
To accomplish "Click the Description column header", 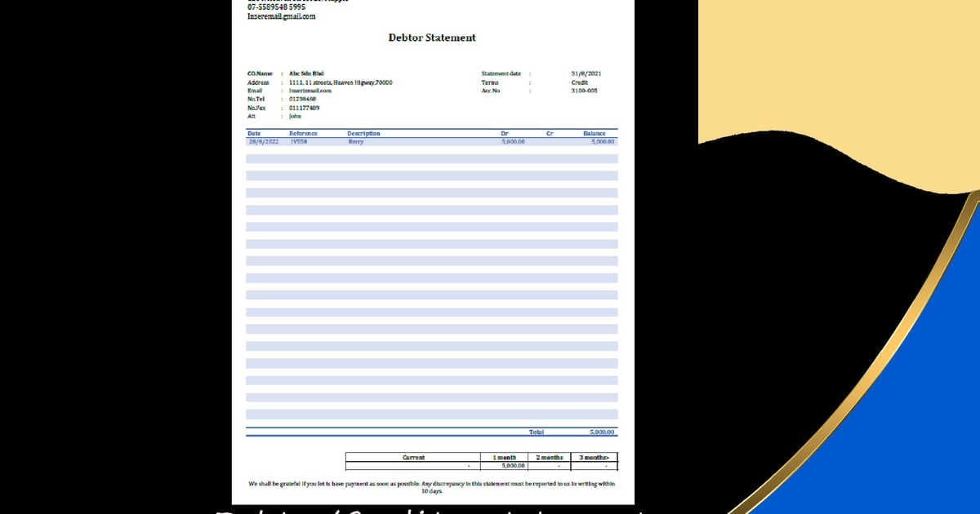I will (363, 133).
